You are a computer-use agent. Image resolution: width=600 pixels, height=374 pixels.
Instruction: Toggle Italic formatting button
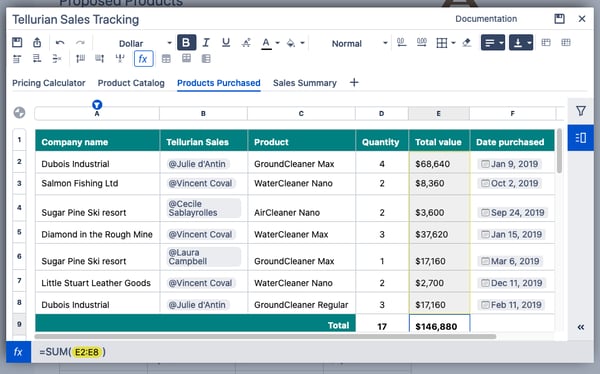point(206,42)
